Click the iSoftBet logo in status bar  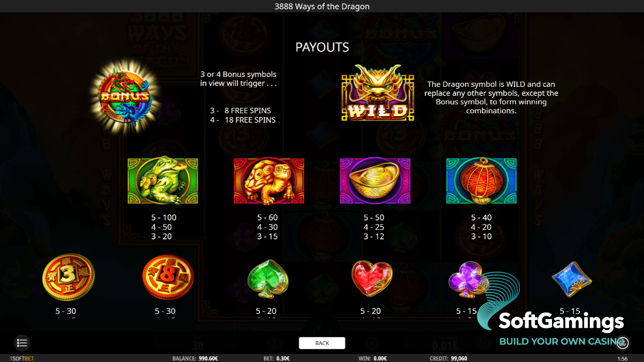pos(22,359)
